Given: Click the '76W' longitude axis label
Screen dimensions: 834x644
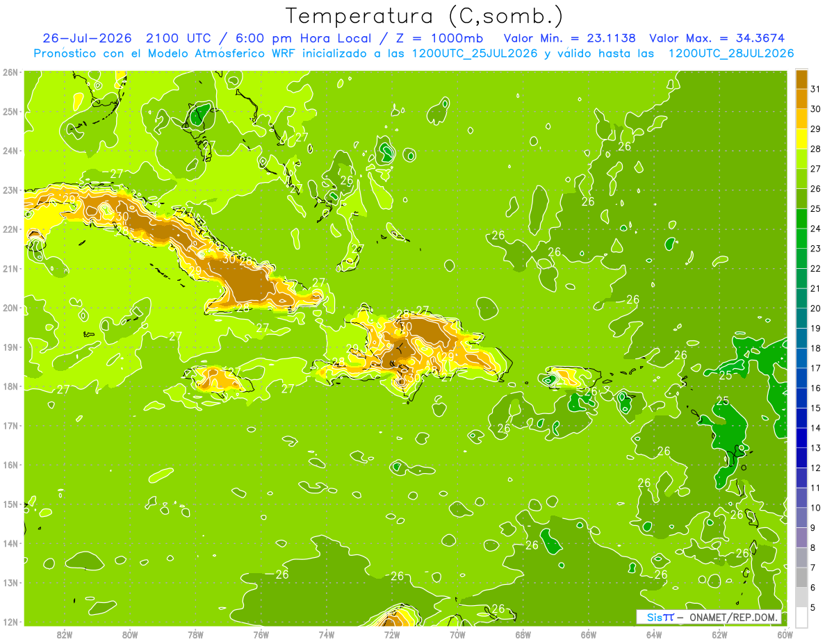Looking at the screenshot, I should tap(261, 634).
